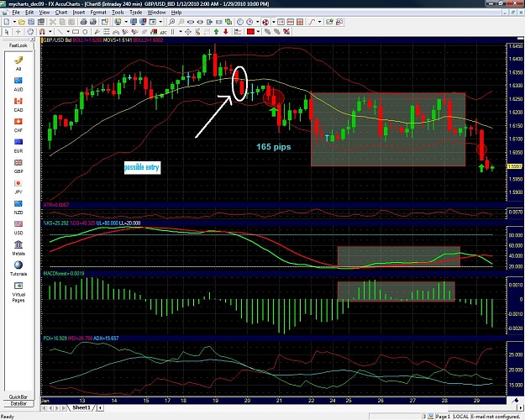Show All symbols in FastLook

18,63
